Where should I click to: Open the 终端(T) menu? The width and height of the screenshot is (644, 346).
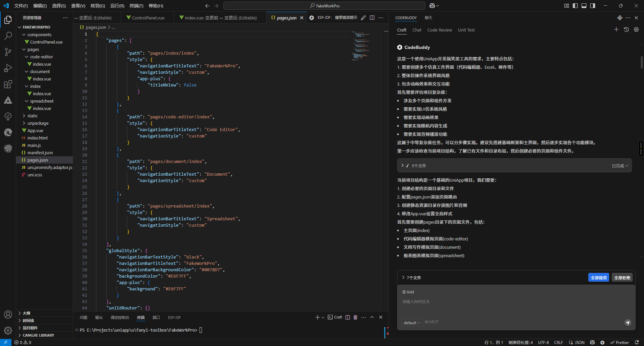click(x=137, y=6)
